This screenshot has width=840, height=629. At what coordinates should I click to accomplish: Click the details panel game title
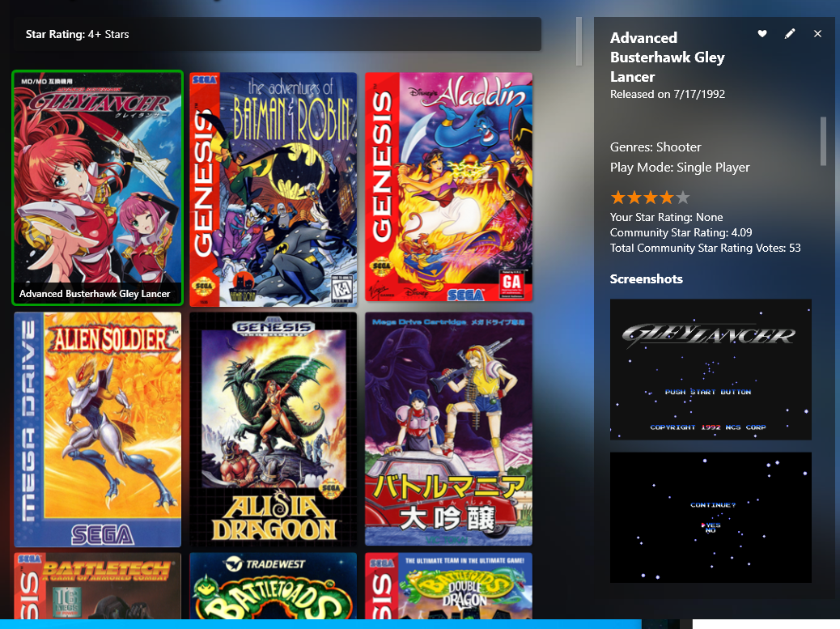668,57
